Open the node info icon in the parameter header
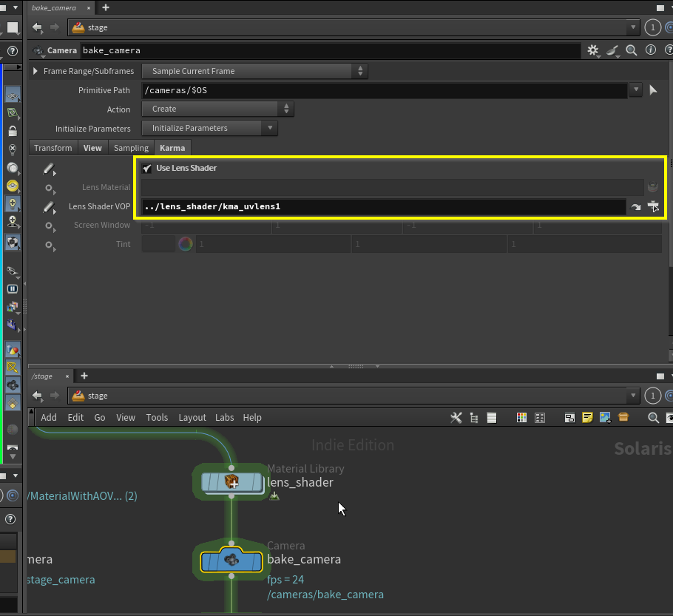The height and width of the screenshot is (616, 673). click(651, 50)
